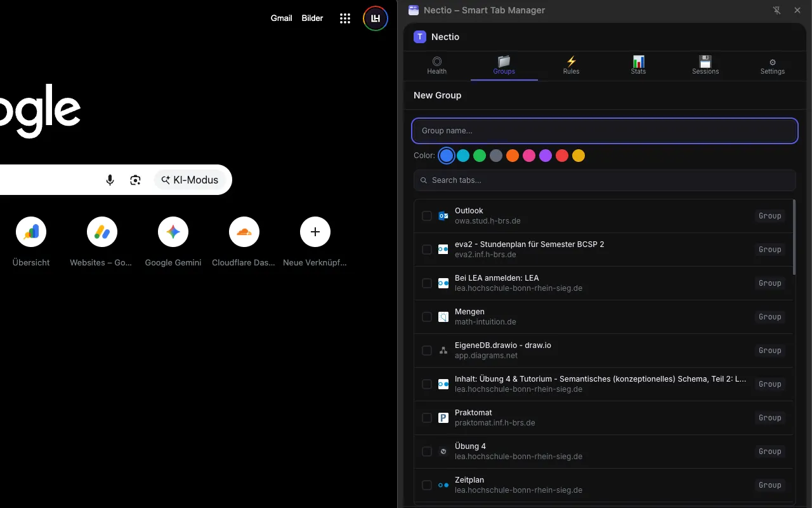
Task: Select the Bei LEA anmelden checkbox
Action: pos(427,283)
